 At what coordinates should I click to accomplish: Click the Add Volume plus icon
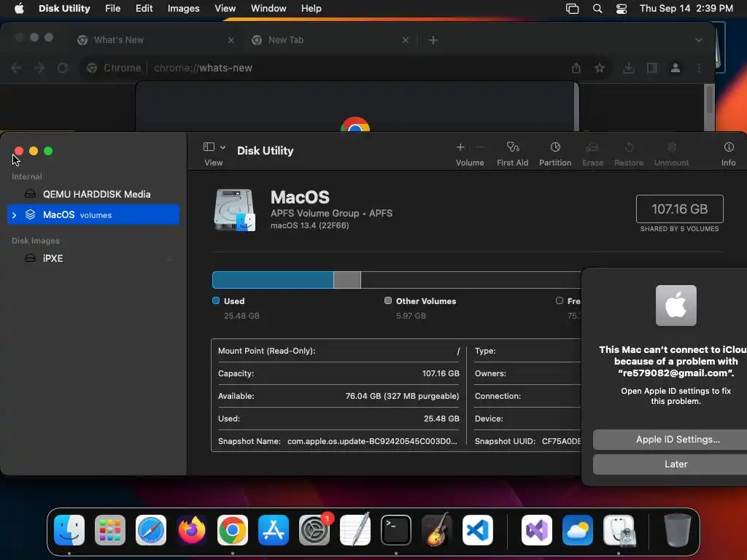pyautogui.click(x=460, y=147)
